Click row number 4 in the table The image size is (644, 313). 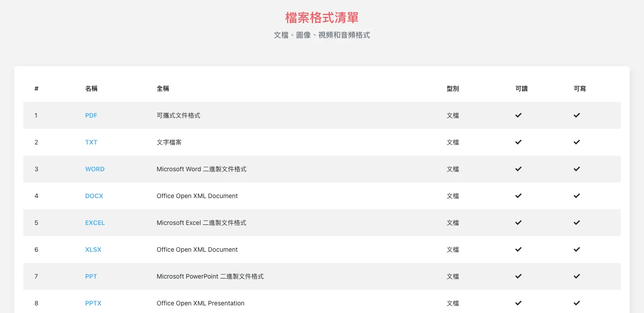(36, 196)
